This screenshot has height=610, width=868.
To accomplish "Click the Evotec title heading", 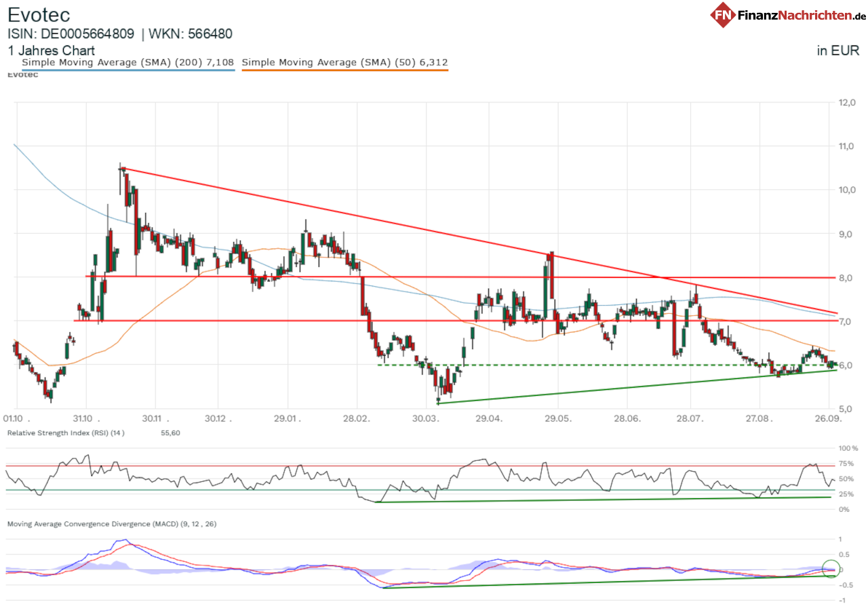I will point(39,14).
